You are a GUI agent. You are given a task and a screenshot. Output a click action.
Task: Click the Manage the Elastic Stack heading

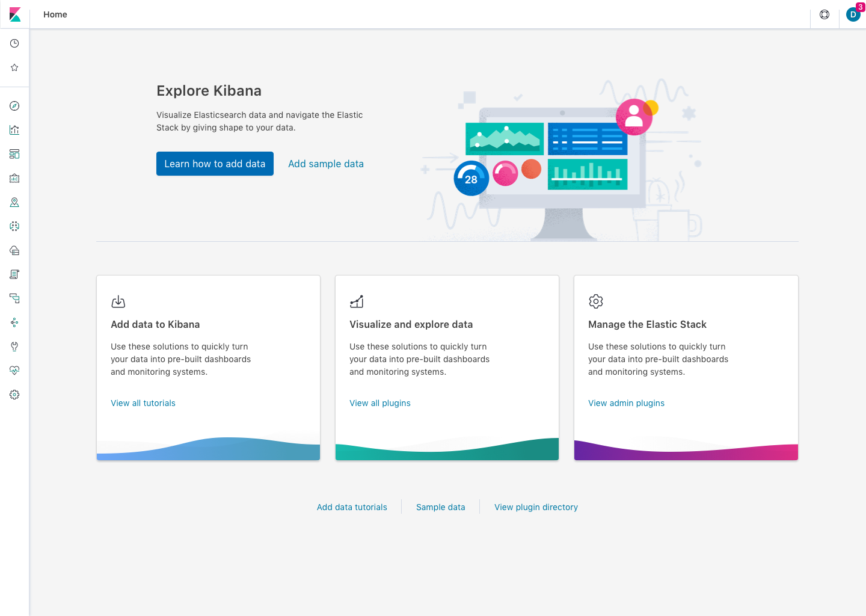[x=647, y=324]
